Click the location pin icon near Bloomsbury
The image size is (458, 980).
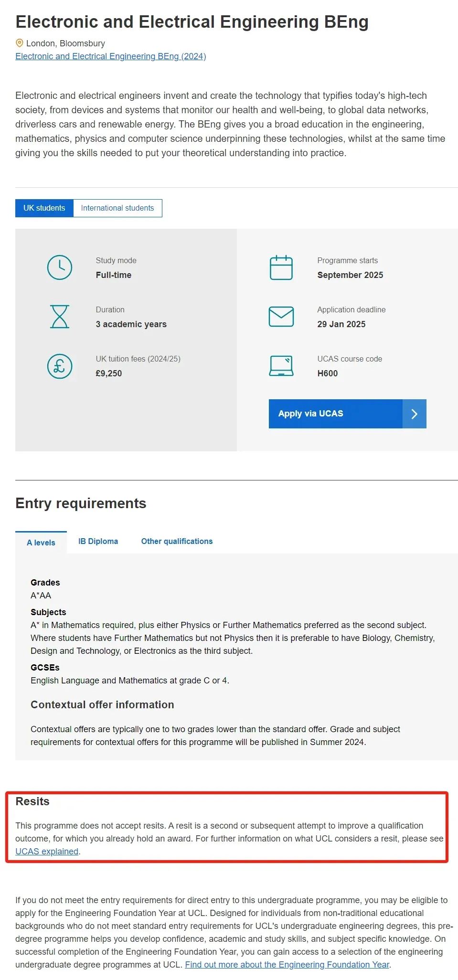tap(20, 43)
